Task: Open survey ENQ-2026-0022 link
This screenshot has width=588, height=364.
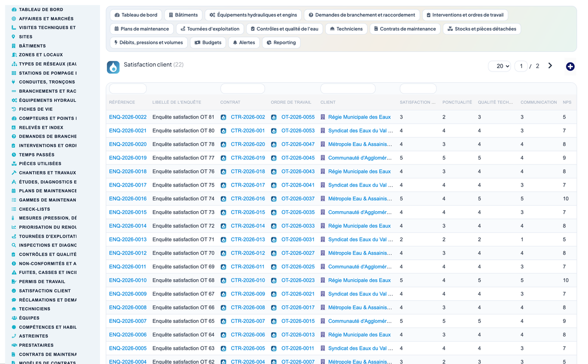Action: [128, 117]
